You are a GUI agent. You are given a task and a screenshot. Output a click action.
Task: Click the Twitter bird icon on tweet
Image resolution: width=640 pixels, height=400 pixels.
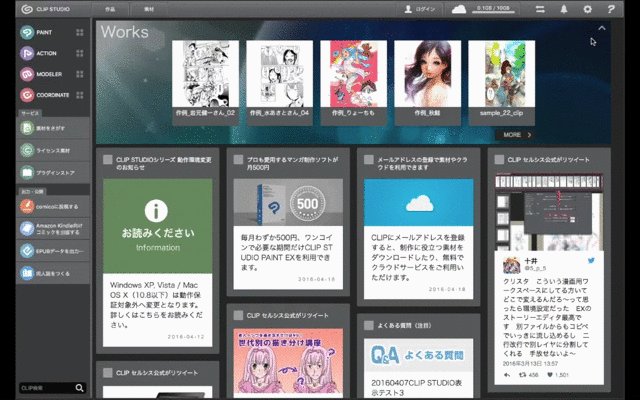point(591,260)
